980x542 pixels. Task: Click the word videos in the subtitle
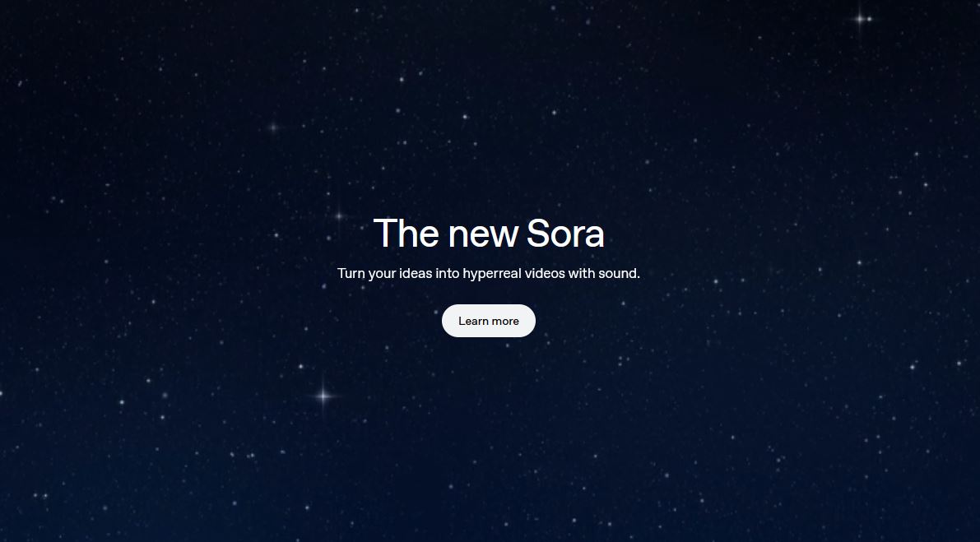point(545,274)
